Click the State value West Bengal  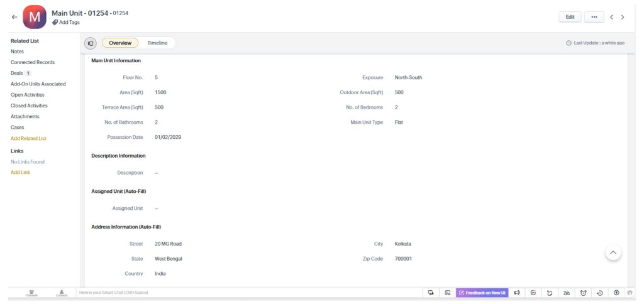click(x=169, y=259)
